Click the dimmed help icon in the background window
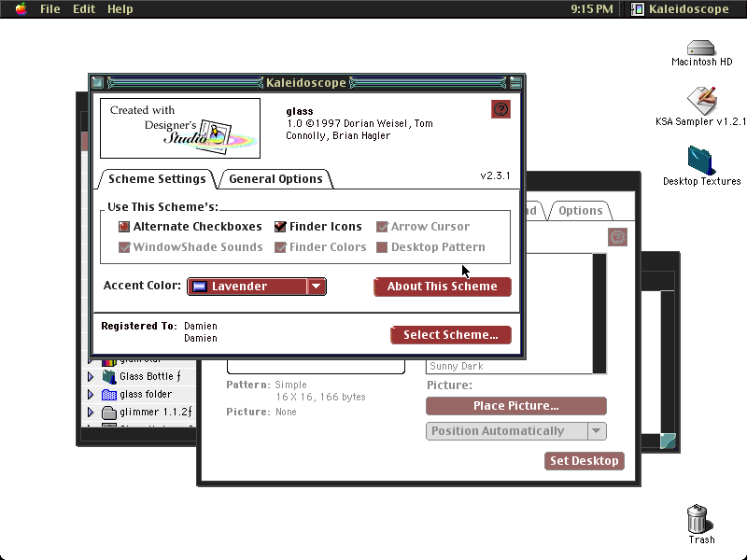Image resolution: width=747 pixels, height=560 pixels. pyautogui.click(x=617, y=237)
